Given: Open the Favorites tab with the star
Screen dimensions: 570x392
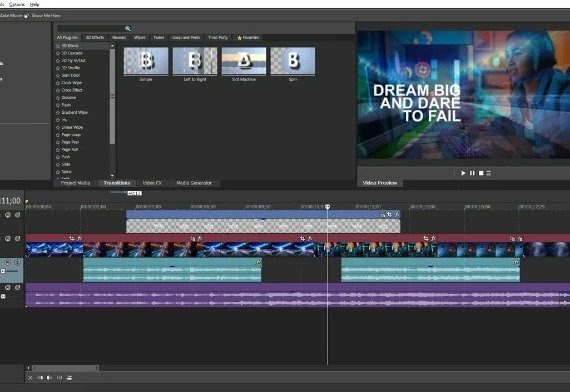Looking at the screenshot, I should [248, 38].
